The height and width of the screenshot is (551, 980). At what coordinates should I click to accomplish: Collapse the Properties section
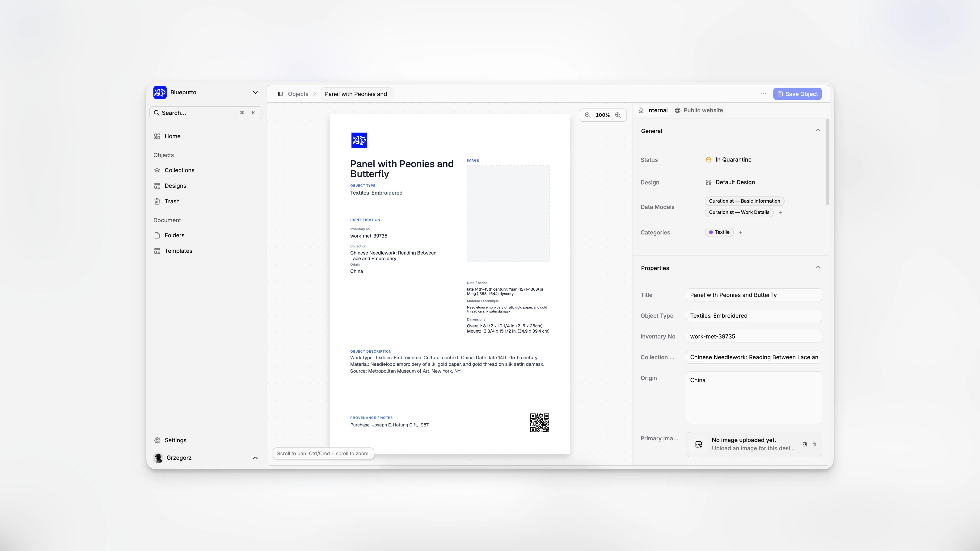(x=818, y=267)
